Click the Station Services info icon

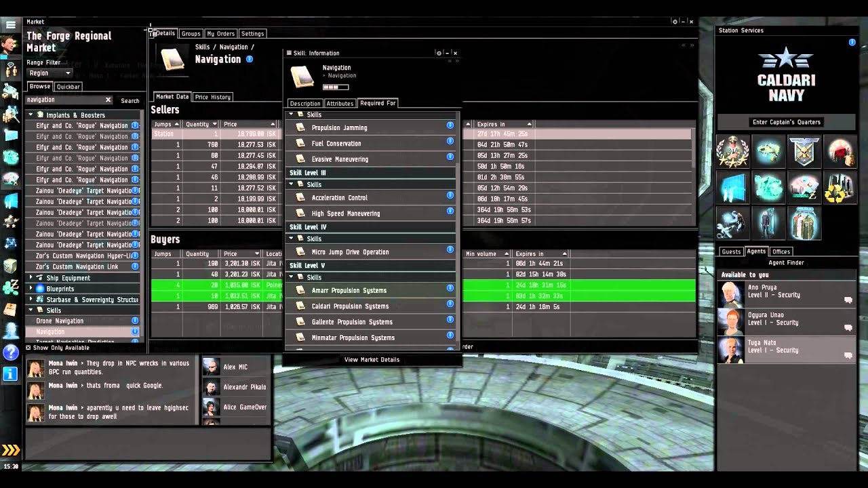point(852,42)
